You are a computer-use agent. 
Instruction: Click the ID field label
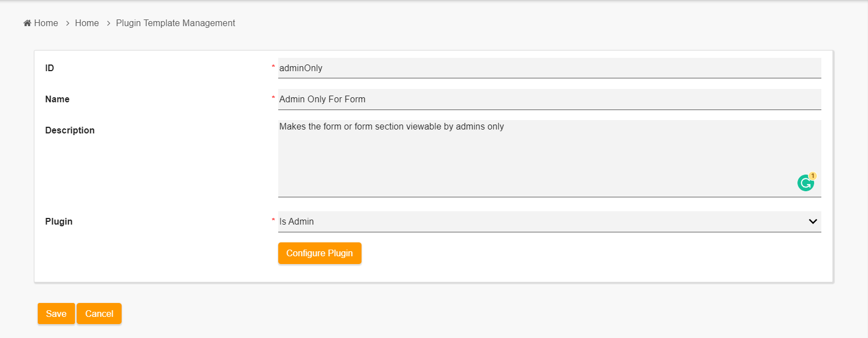point(49,68)
